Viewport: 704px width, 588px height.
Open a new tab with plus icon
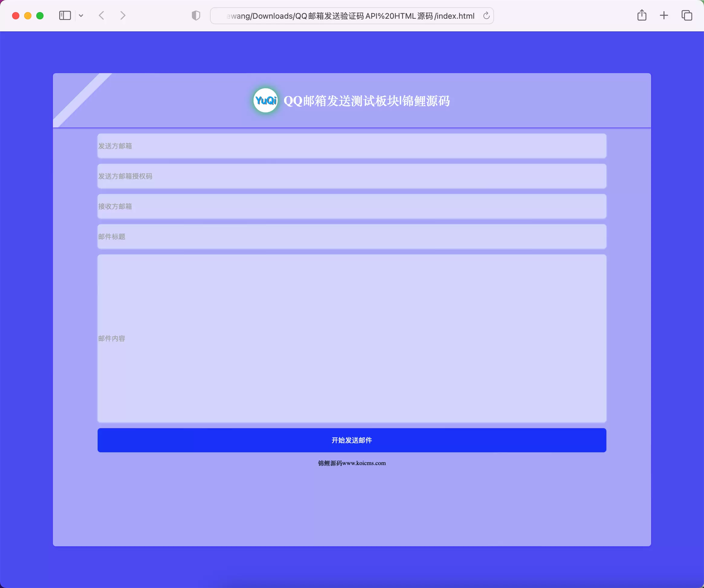[x=664, y=15]
